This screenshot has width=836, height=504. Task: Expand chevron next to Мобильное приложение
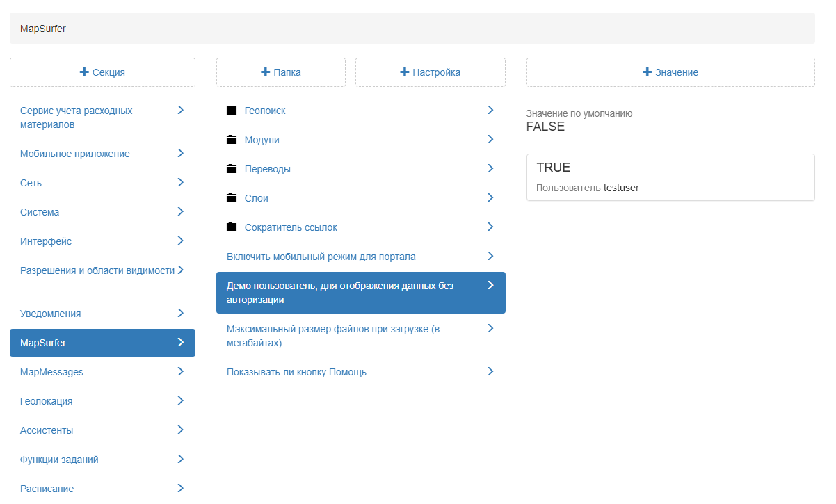(x=180, y=153)
